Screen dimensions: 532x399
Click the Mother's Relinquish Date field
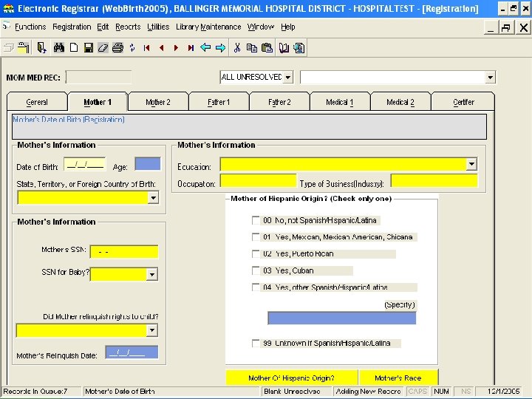coord(132,352)
